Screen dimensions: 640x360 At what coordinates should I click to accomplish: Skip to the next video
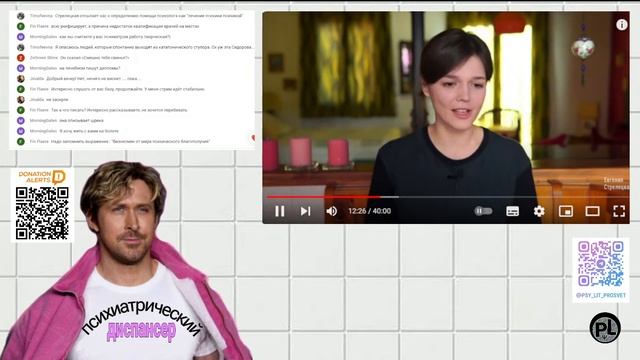coord(306,211)
